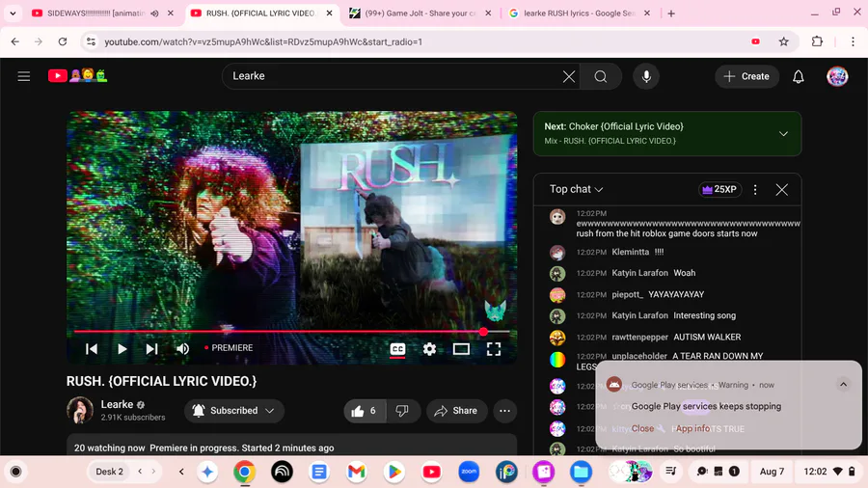Like the RUSH lyric video
The width and height of the screenshot is (868, 488).
pos(365,411)
